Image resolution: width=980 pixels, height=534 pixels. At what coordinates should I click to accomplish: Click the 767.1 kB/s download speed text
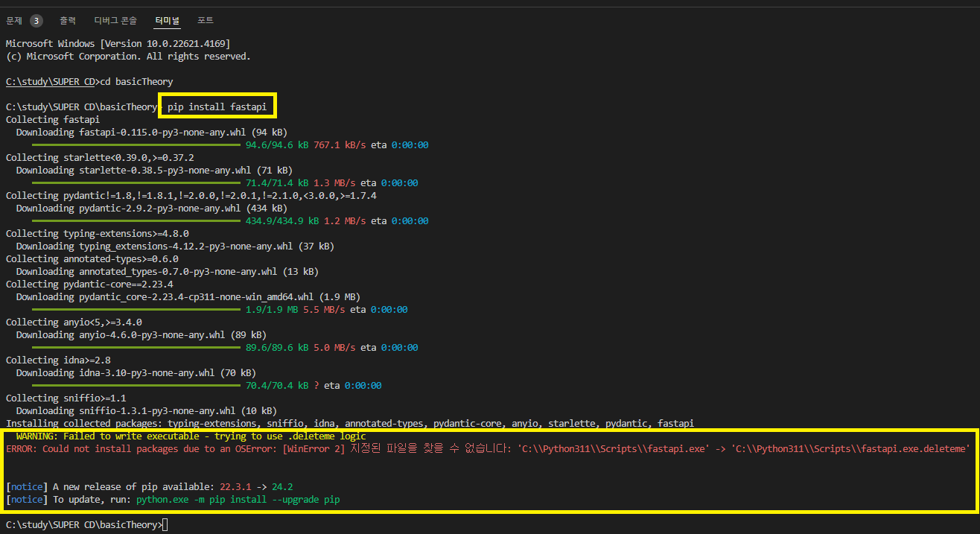340,144
